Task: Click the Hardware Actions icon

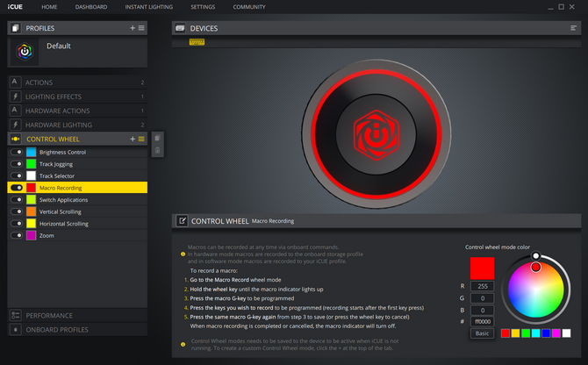Action: (15, 111)
